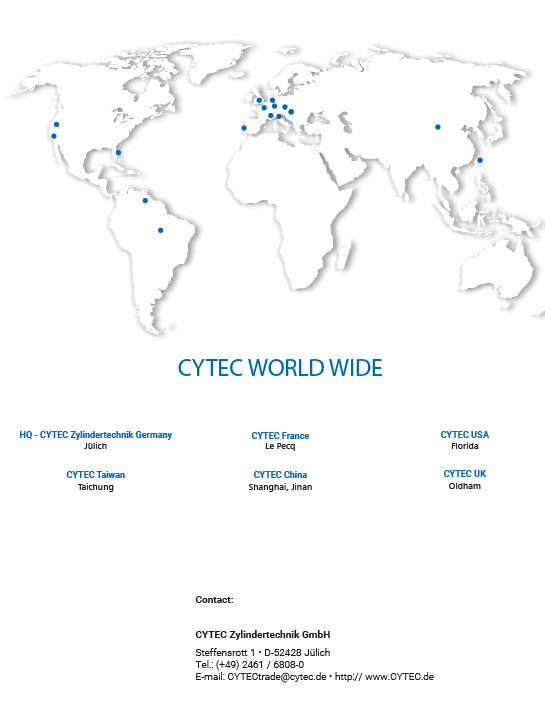The height and width of the screenshot is (701, 545).
Task: Click the Jülich location text under HQ
Action: 96,446
